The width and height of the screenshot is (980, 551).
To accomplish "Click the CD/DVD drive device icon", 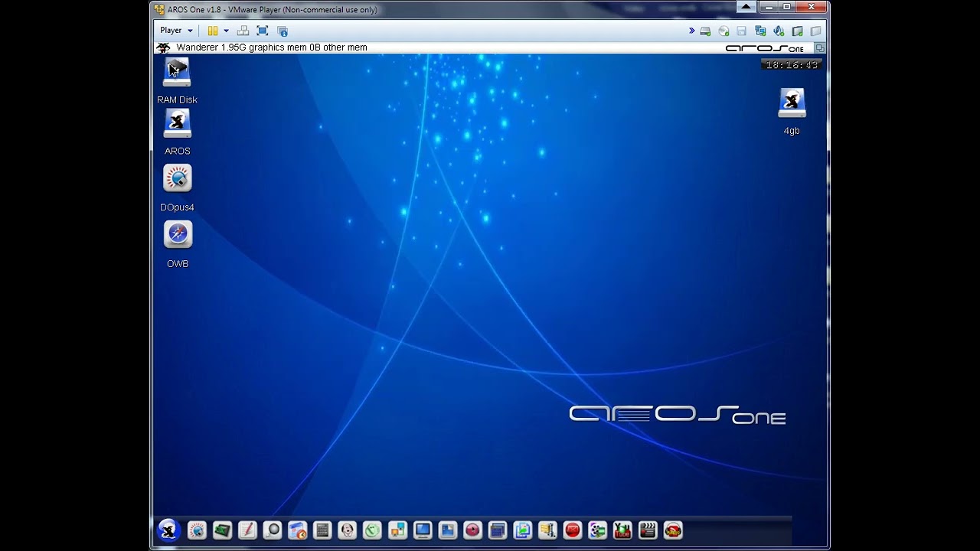I will point(724,31).
